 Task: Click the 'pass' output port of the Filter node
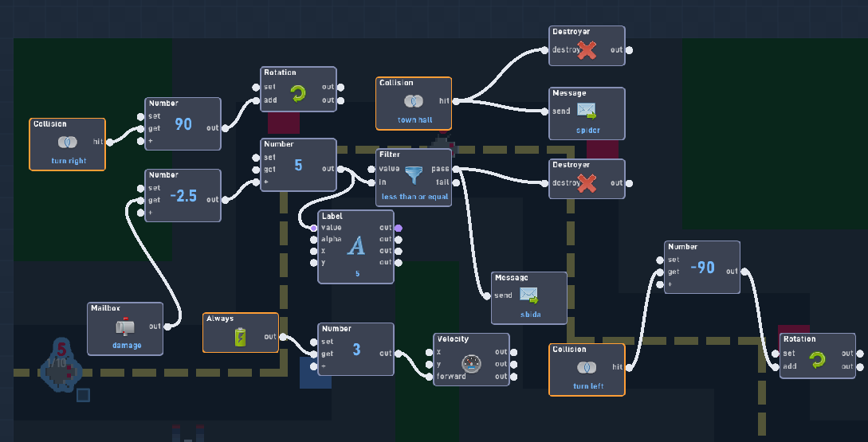tap(456, 169)
